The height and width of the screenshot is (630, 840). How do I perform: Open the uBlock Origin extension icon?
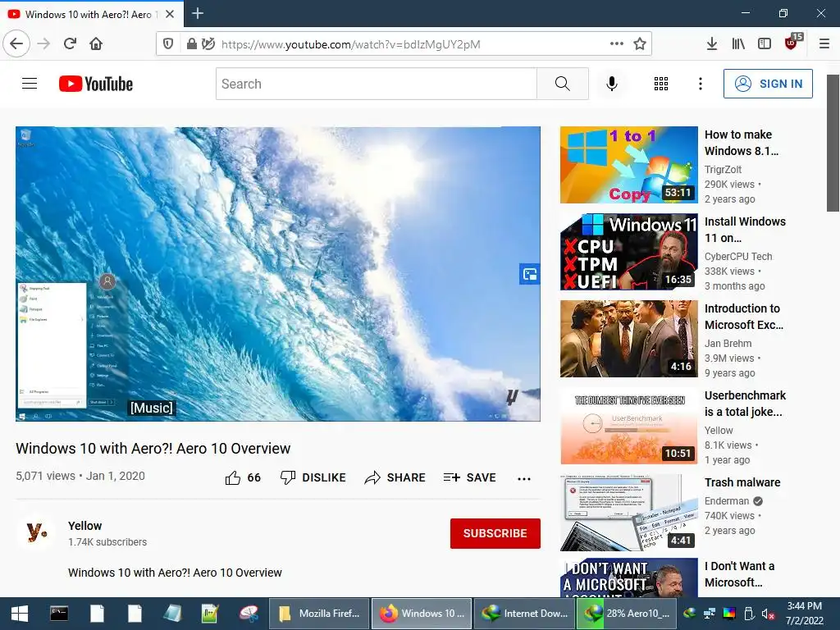pyautogui.click(x=793, y=43)
